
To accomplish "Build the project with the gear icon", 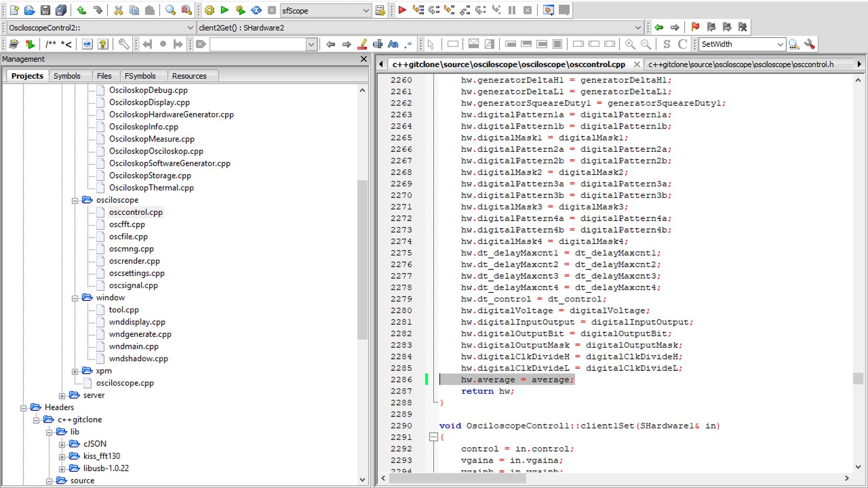I will (x=209, y=10).
